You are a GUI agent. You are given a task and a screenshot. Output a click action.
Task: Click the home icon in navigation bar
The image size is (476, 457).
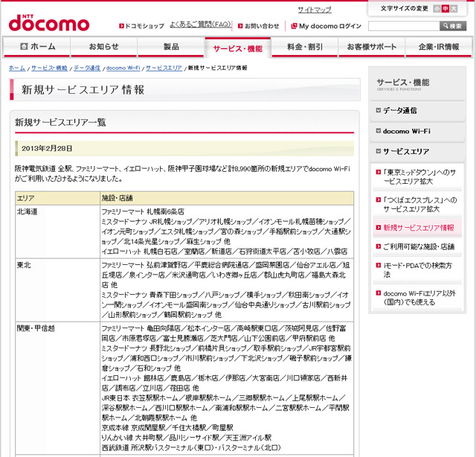click(x=24, y=46)
